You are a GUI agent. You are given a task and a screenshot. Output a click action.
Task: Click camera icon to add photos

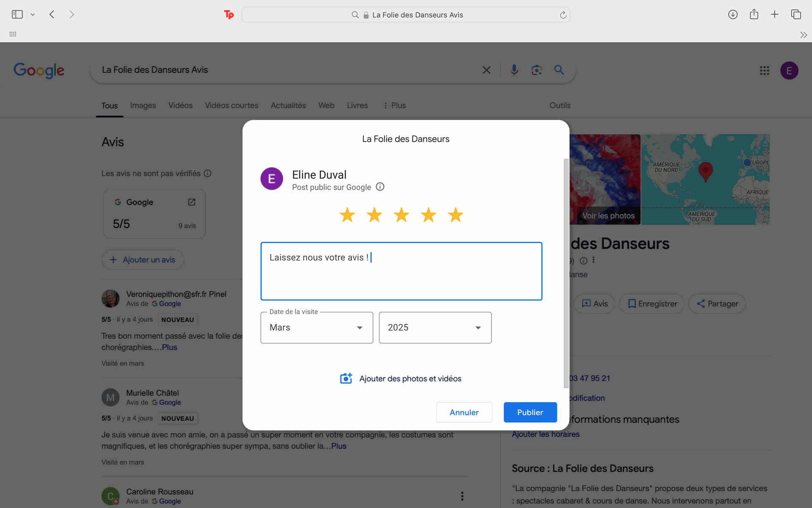coord(346,378)
